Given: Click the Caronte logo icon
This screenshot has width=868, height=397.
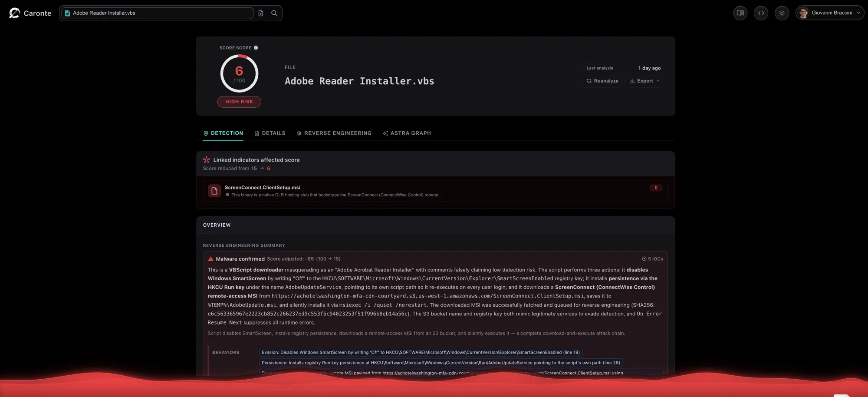Looking at the screenshot, I should 14,13.
